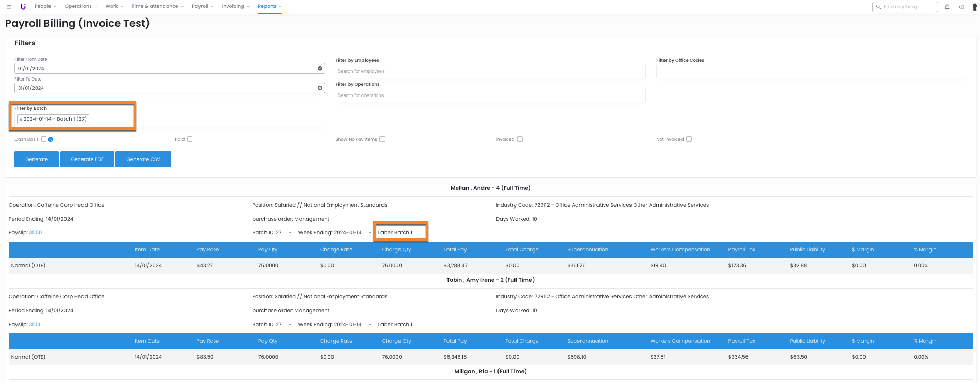Remove the Batch 1 (27) filter tag
The width and height of the screenshot is (980, 383).
click(21, 119)
